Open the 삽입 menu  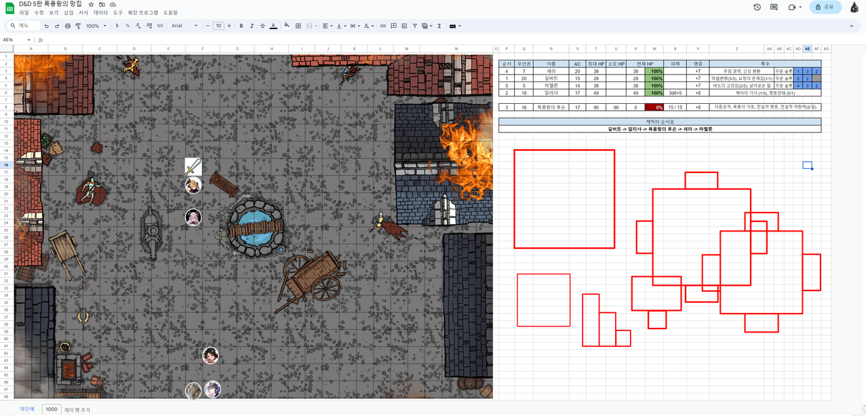pos(68,13)
